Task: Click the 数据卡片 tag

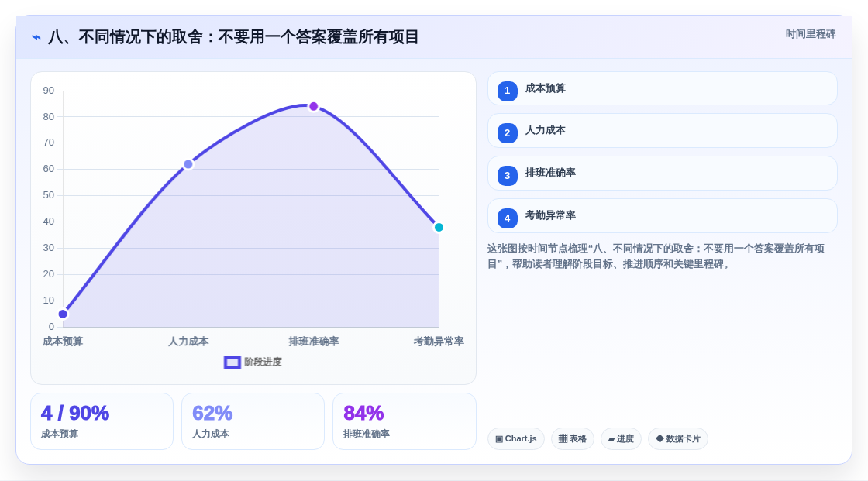Action: pyautogui.click(x=678, y=439)
